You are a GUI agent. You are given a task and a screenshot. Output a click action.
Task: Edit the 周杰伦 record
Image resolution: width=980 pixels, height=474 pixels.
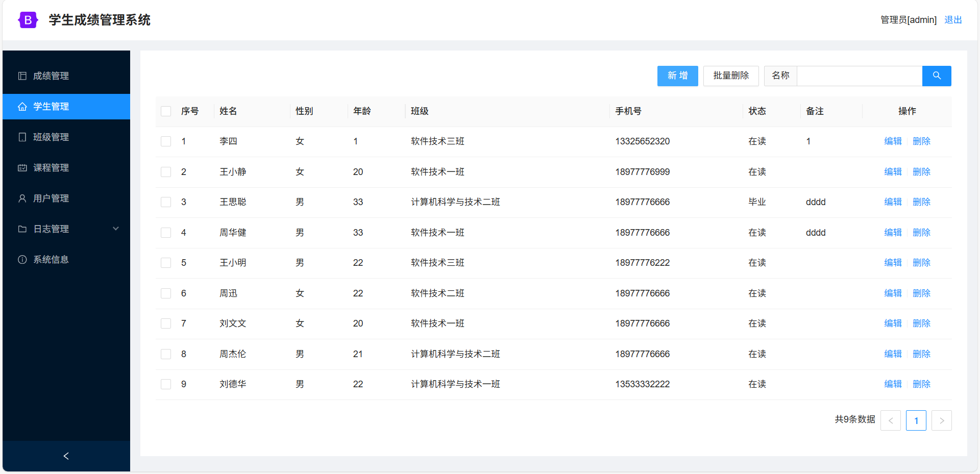pos(893,354)
